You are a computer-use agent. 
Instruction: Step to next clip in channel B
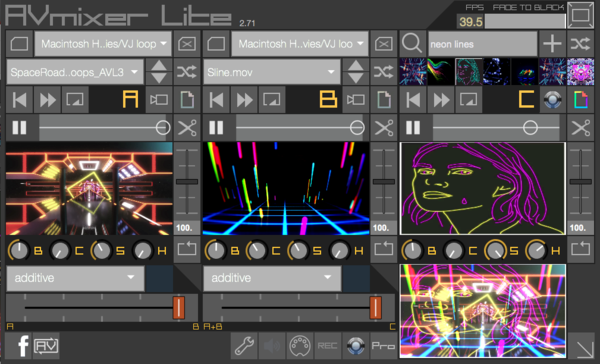355,78
